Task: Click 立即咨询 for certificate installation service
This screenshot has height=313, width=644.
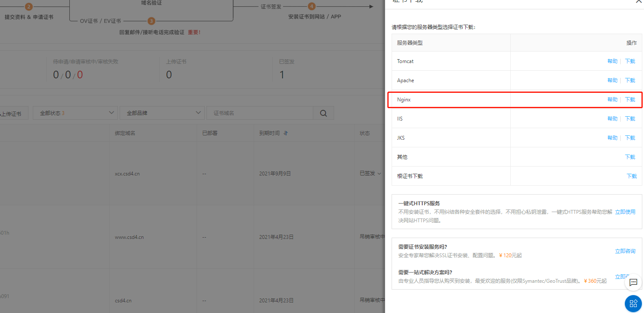Action: click(x=625, y=251)
